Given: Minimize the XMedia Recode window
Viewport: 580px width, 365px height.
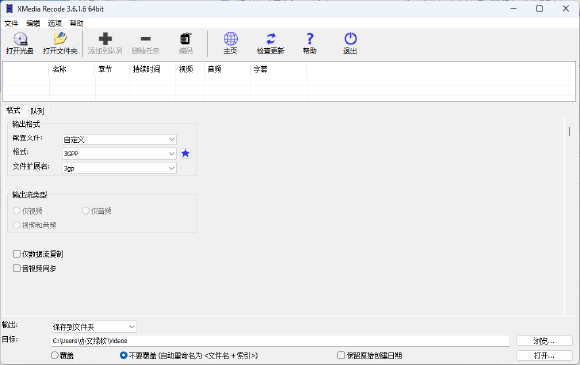Looking at the screenshot, I should coord(513,9).
